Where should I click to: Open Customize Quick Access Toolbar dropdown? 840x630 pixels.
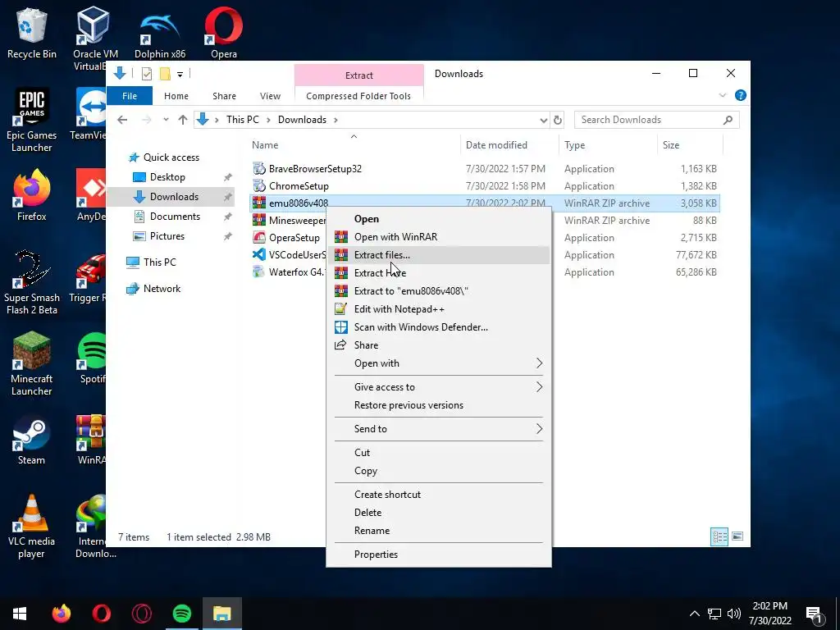click(x=180, y=75)
